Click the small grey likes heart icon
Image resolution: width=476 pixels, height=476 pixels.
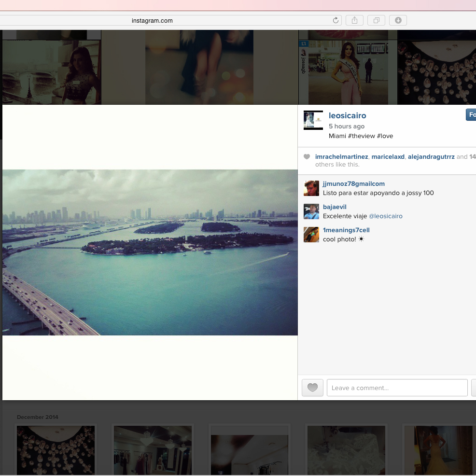click(x=307, y=156)
